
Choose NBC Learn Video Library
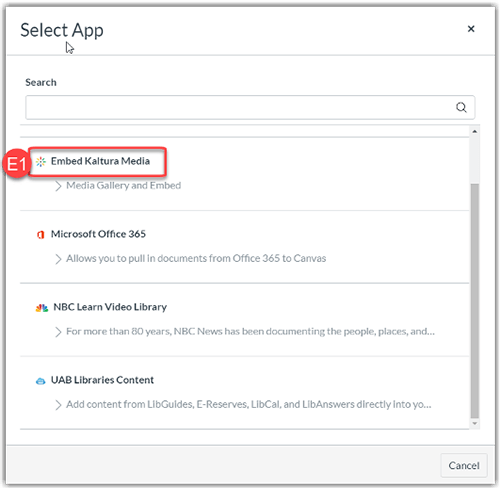pos(110,307)
